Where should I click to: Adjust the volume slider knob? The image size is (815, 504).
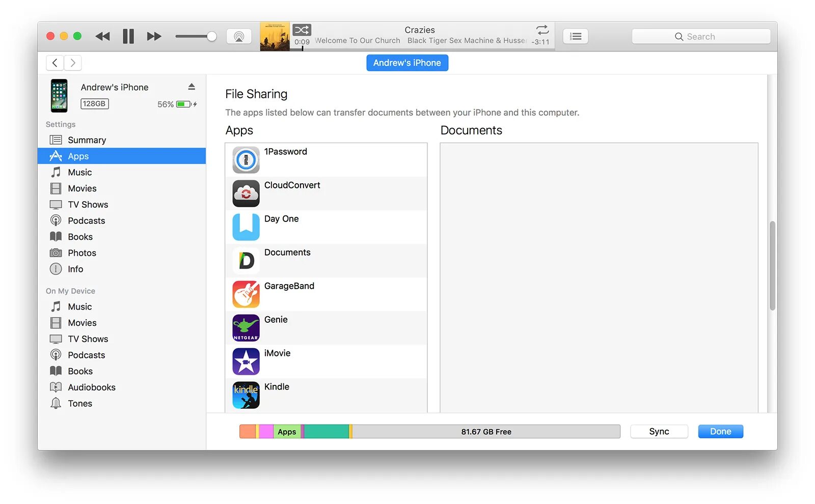tap(212, 36)
